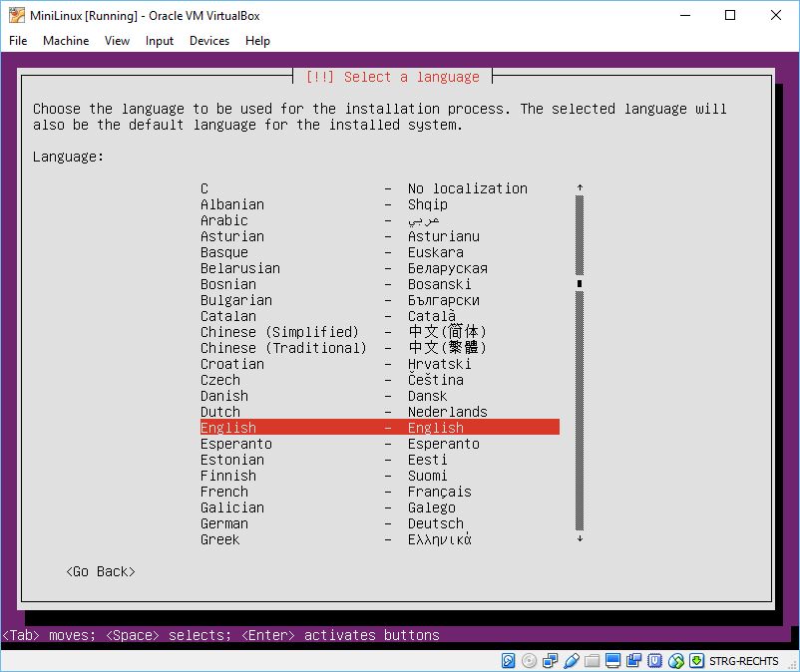This screenshot has height=672, width=800.
Task: Click the display monitor status icon
Action: point(613,661)
